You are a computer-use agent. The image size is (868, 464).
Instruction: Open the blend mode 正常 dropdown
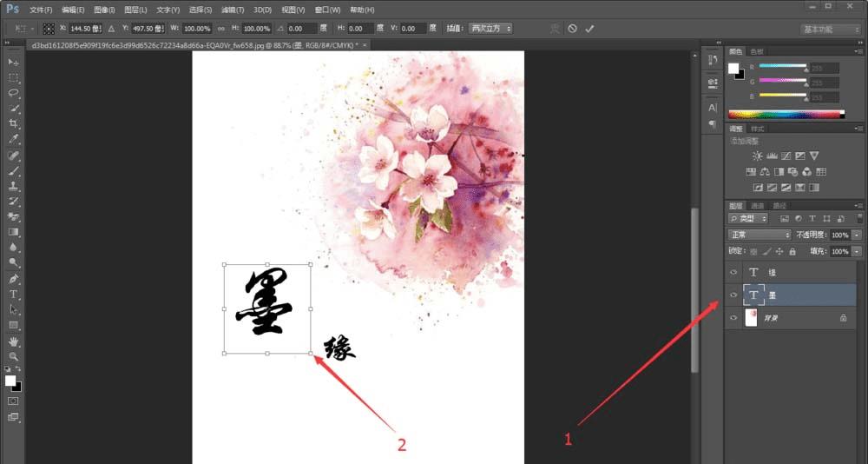coord(759,235)
